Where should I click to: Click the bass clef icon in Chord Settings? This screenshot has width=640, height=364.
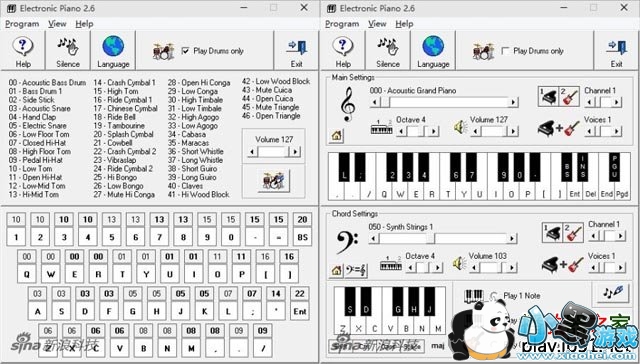coord(347,242)
